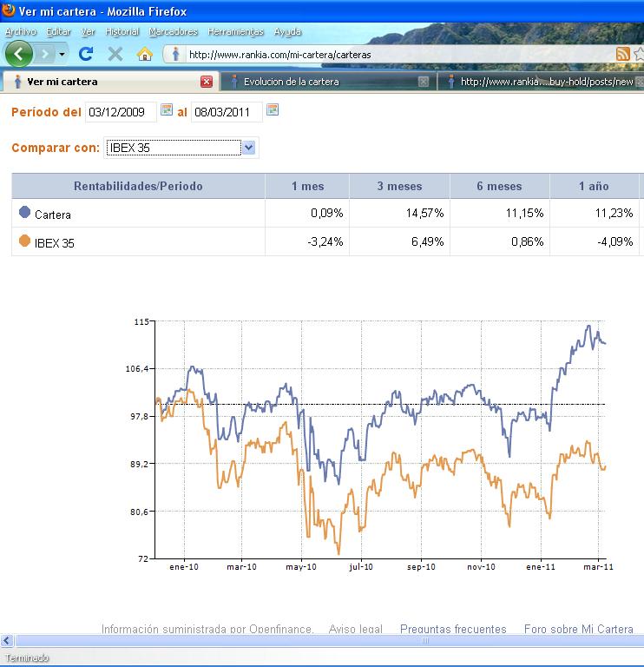Click the orange IBEX 35 legend dot
This screenshot has height=667, width=644.
[x=24, y=241]
